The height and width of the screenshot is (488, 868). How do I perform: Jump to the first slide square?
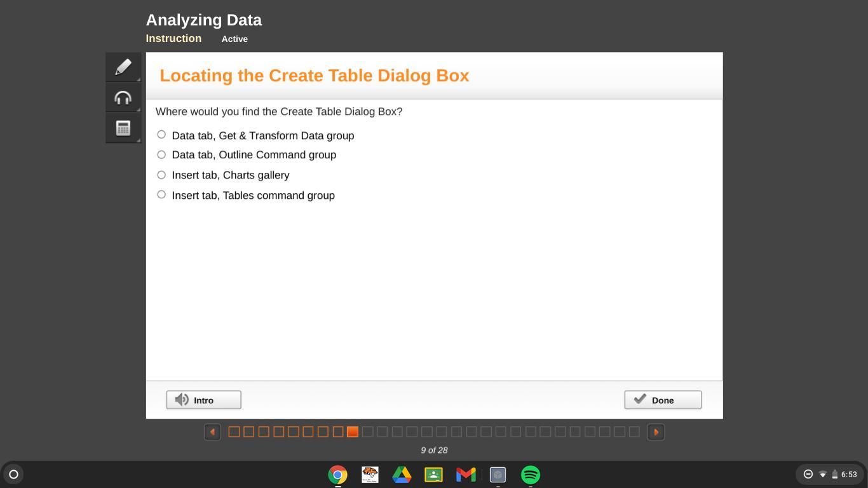(234, 432)
